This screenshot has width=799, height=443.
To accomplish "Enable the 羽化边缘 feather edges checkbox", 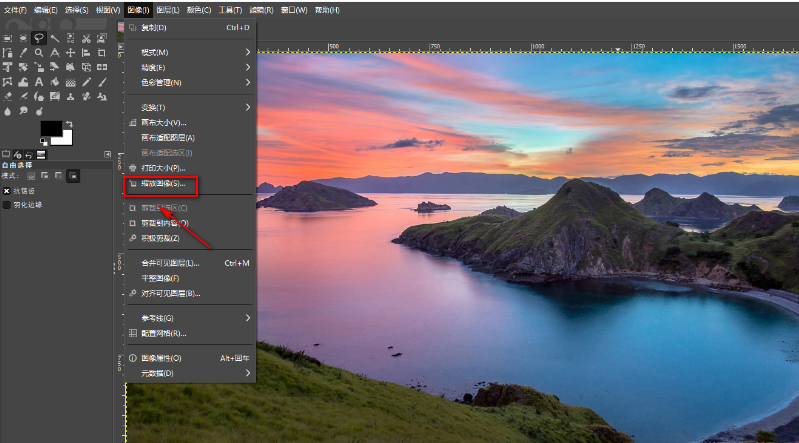I will pyautogui.click(x=7, y=204).
